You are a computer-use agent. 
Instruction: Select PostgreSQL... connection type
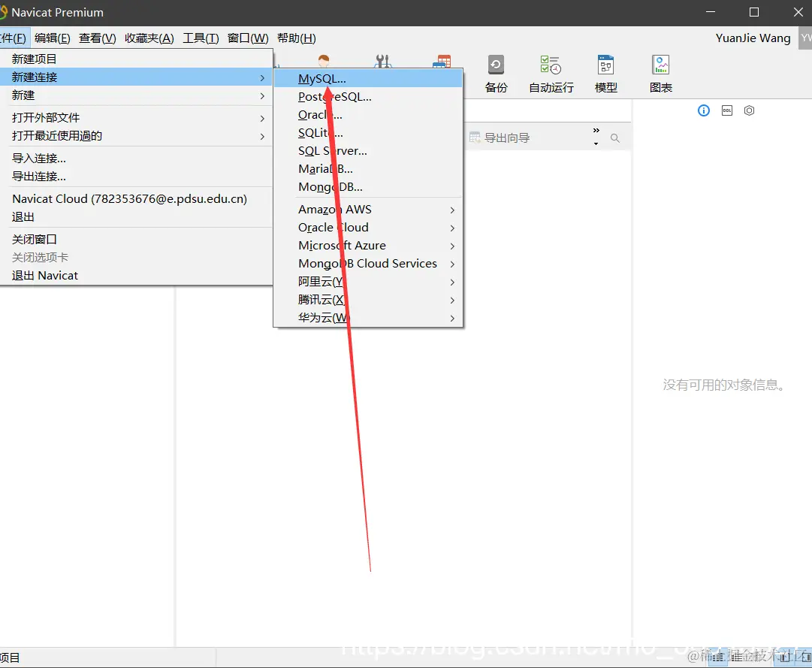tap(368, 97)
